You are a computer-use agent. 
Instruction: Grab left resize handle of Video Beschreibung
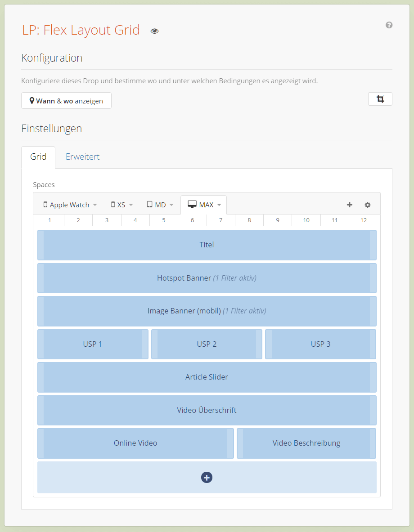tap(240, 443)
